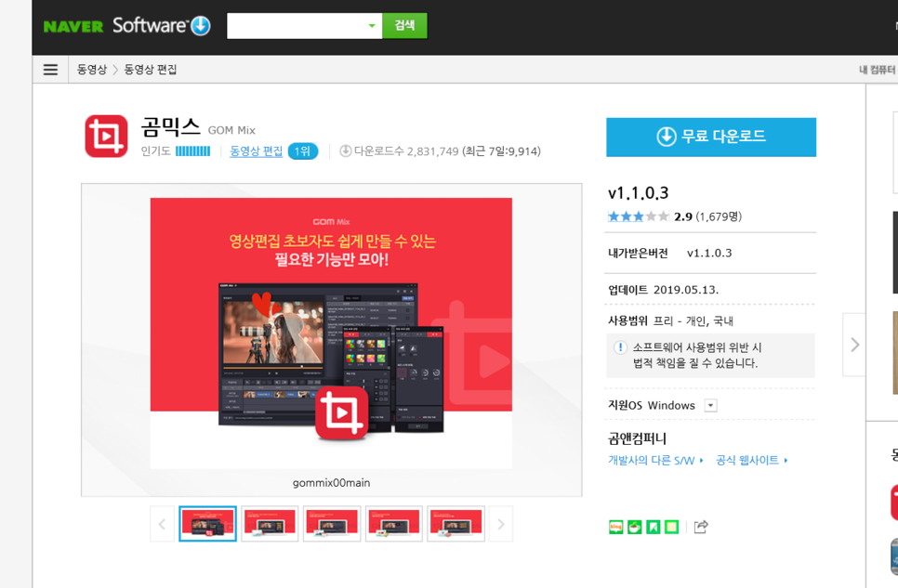Open the hamburger menu icon

pyautogui.click(x=50, y=70)
